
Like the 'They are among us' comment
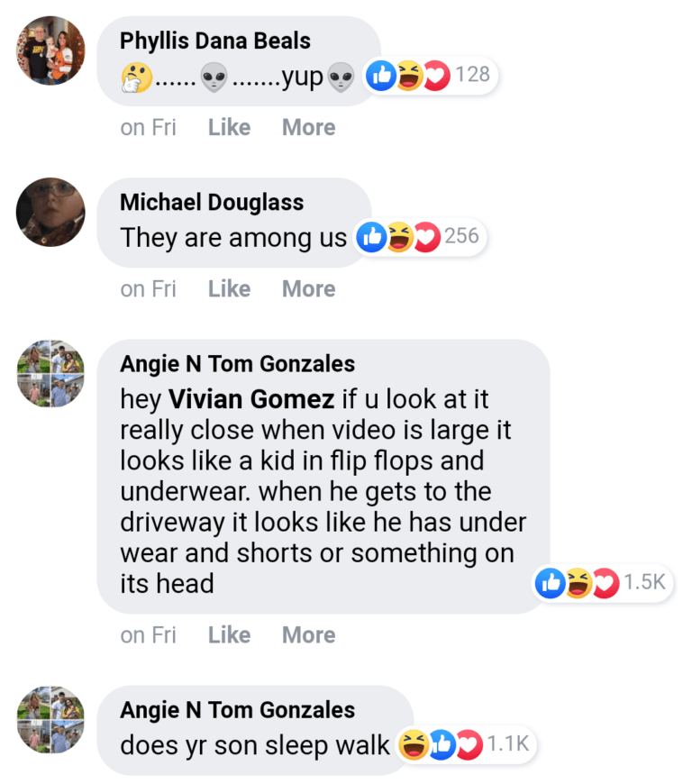point(229,289)
